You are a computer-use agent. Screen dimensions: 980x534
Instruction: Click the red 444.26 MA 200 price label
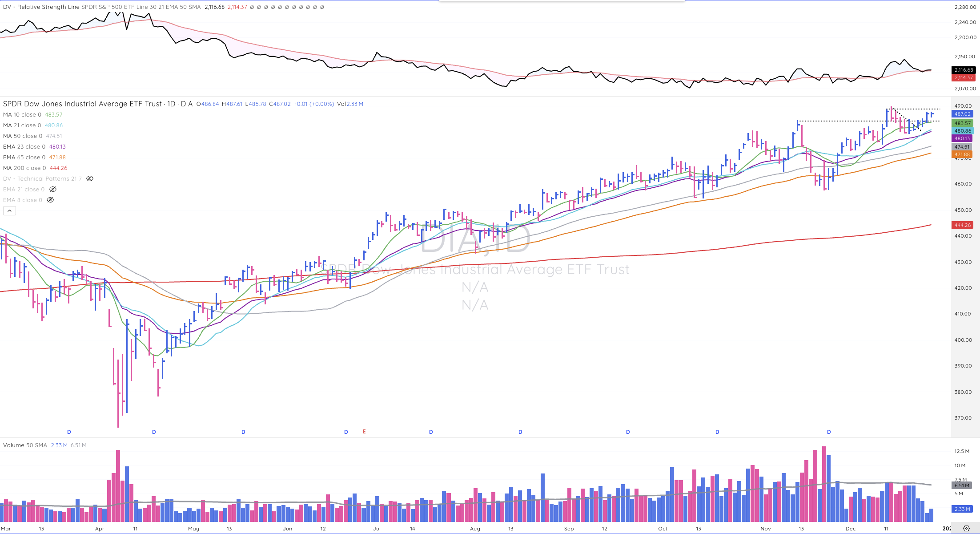click(x=962, y=225)
